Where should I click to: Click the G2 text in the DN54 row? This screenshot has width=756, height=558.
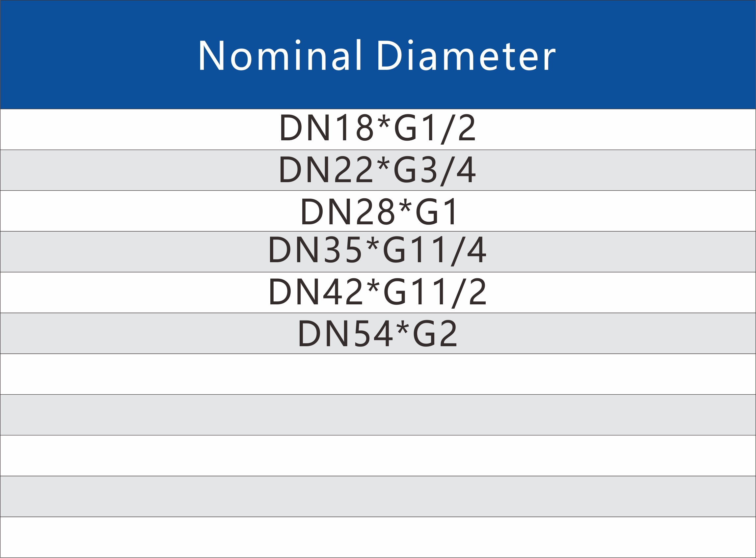(x=435, y=334)
